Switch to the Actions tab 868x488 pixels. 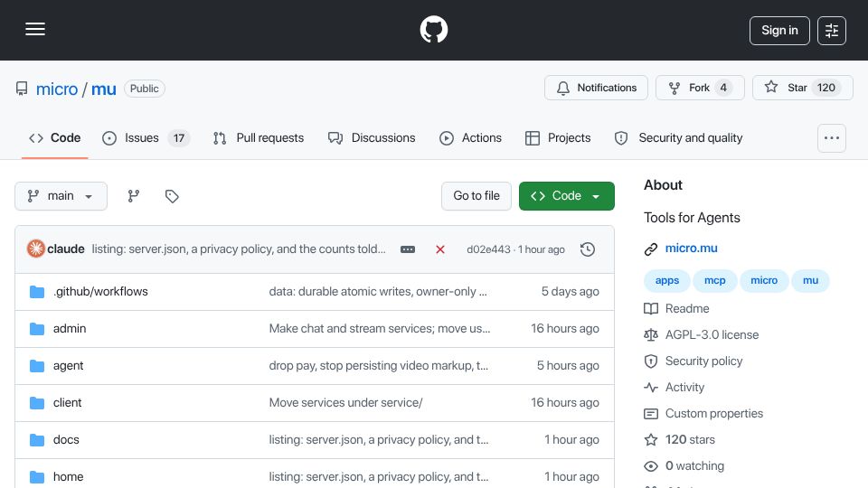pos(470,137)
